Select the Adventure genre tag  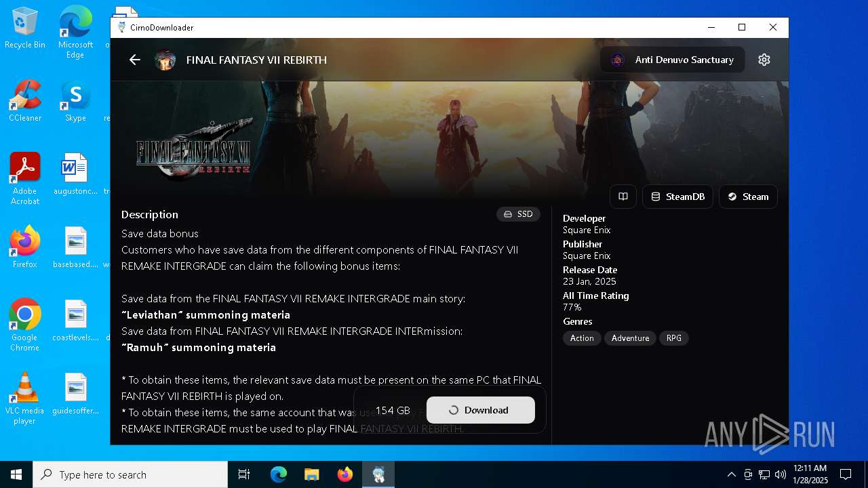click(630, 338)
